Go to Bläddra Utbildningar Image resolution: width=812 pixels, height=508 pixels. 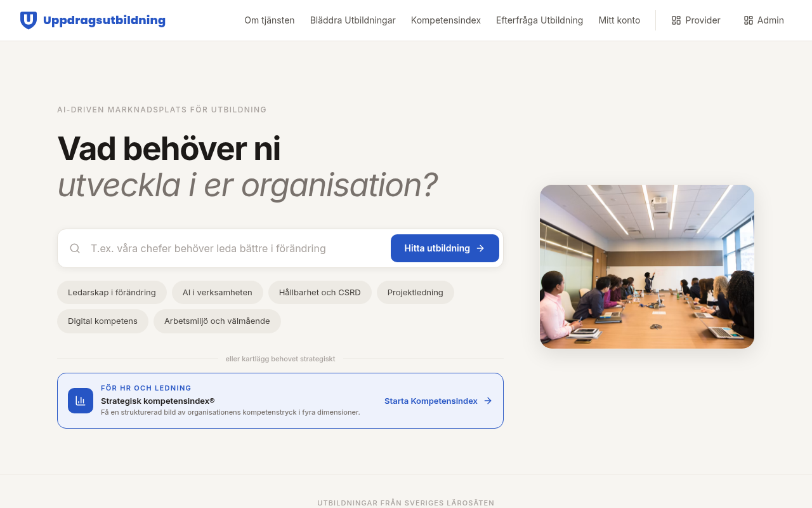pyautogui.click(x=353, y=20)
